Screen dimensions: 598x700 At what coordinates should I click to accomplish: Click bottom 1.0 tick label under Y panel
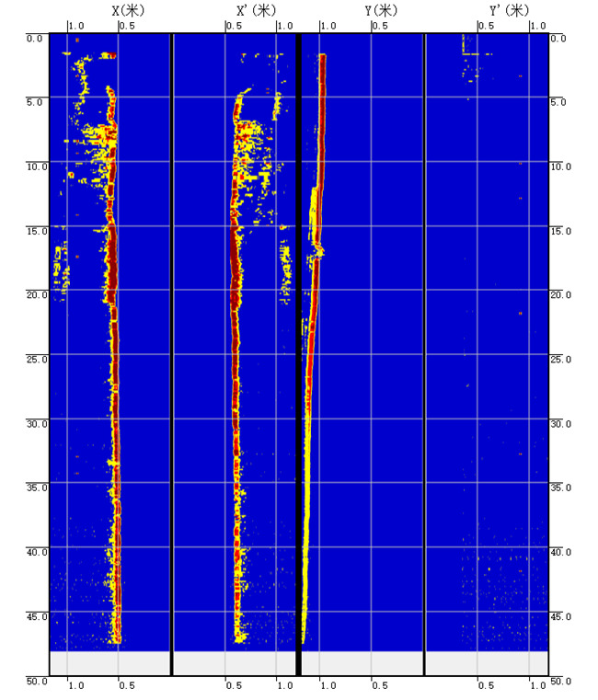(x=328, y=685)
